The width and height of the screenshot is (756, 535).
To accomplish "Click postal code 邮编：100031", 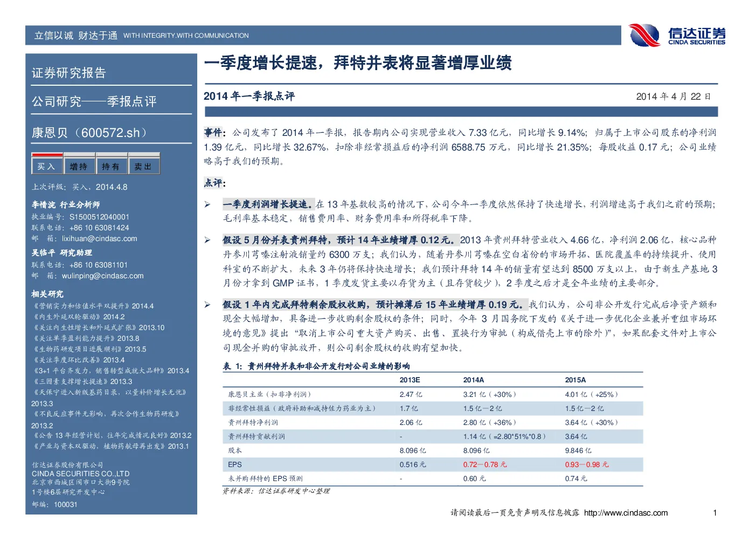I will 54,504.
